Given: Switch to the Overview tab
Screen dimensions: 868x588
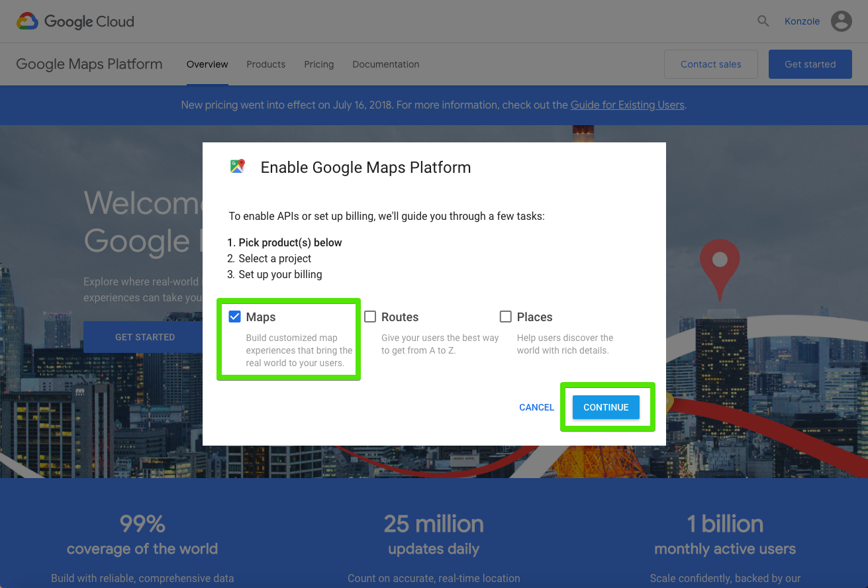Looking at the screenshot, I should point(207,64).
